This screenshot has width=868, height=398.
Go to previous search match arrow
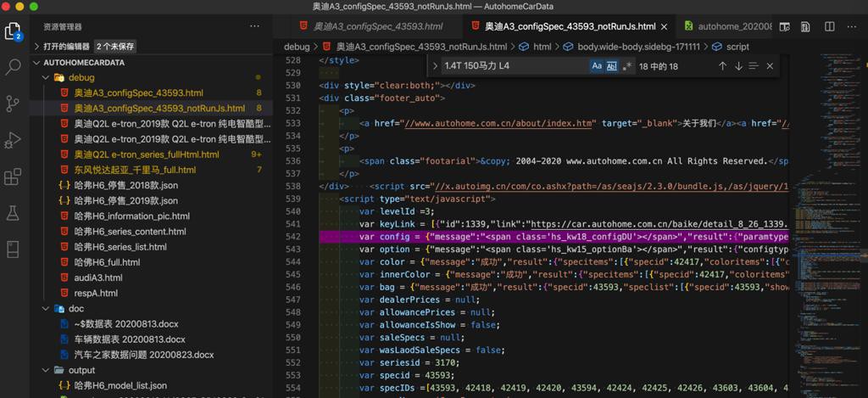(x=722, y=66)
